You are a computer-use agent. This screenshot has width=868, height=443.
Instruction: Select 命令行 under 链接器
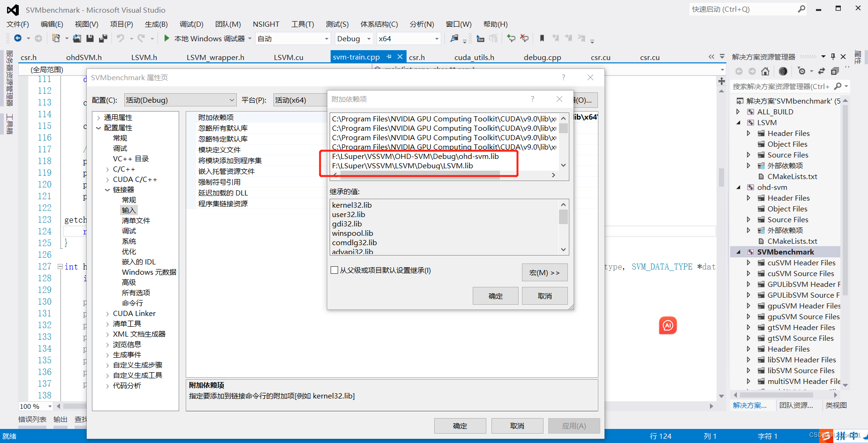(x=132, y=303)
